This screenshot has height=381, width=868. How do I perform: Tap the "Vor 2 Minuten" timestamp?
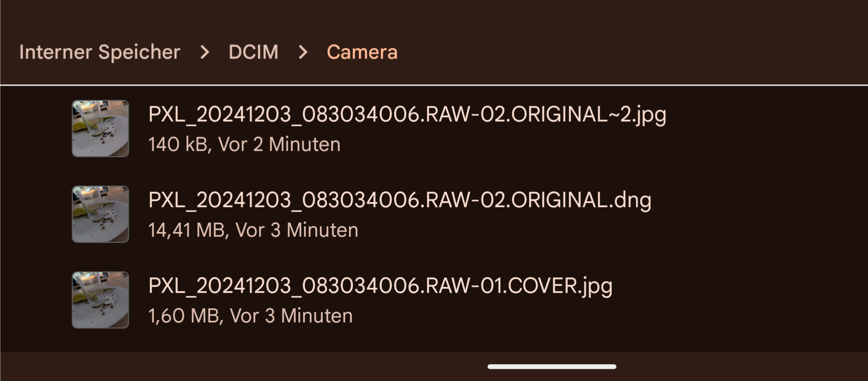click(279, 144)
